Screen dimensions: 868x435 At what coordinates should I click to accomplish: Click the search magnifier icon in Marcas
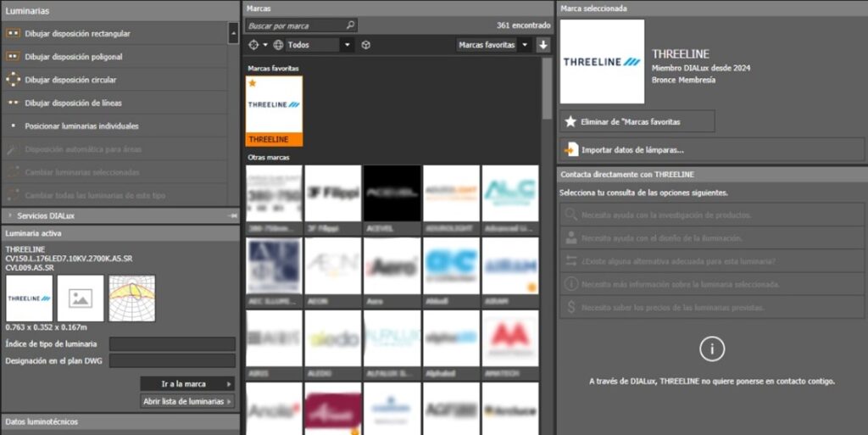350,25
